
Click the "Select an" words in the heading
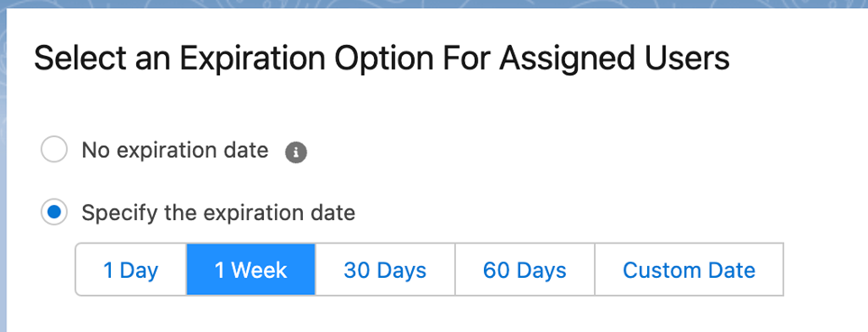(x=103, y=59)
